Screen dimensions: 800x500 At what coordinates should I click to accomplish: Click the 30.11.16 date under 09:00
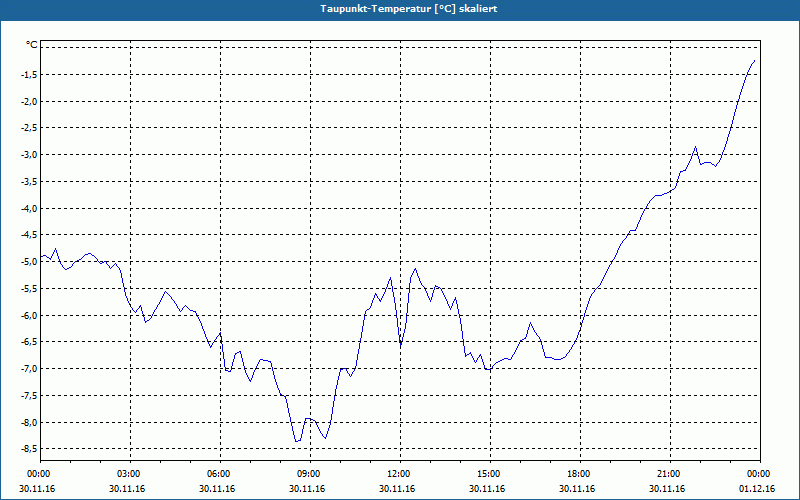[308, 489]
